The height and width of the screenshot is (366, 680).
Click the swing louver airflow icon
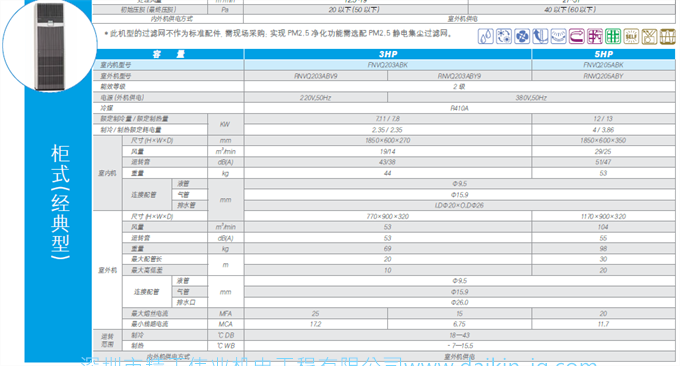tap(559, 36)
